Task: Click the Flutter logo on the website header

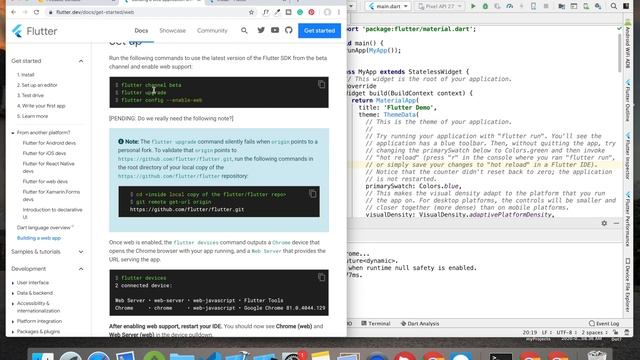Action: 34,31
